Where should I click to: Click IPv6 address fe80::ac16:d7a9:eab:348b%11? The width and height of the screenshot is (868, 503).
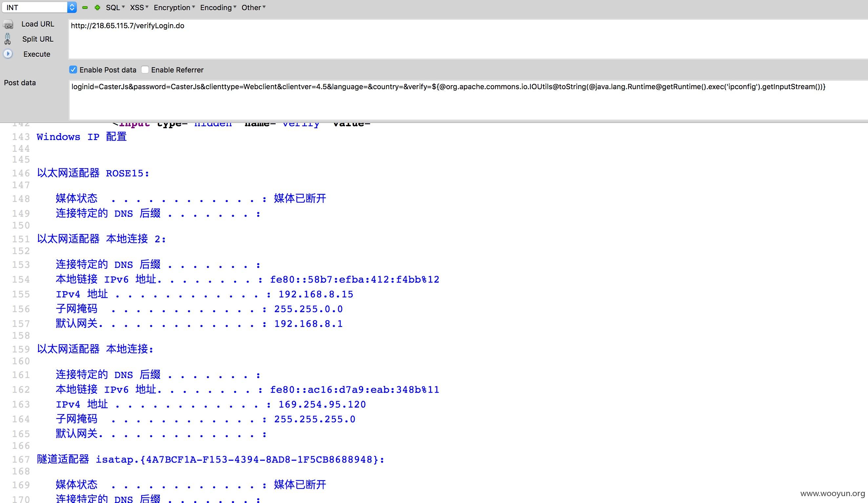coord(354,390)
